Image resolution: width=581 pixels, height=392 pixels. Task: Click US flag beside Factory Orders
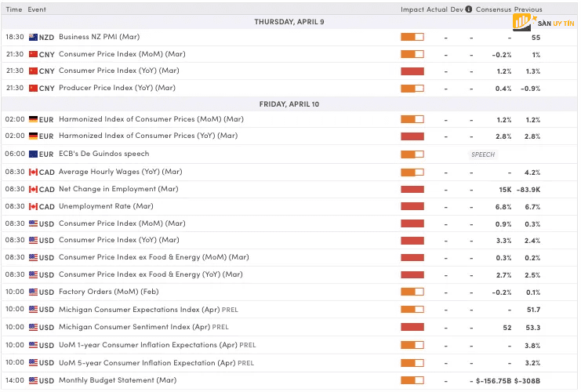[x=33, y=292]
